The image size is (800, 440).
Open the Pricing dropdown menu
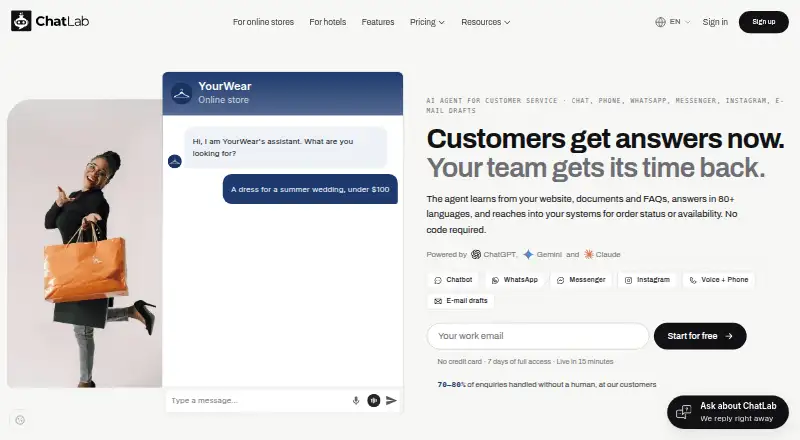(x=427, y=22)
